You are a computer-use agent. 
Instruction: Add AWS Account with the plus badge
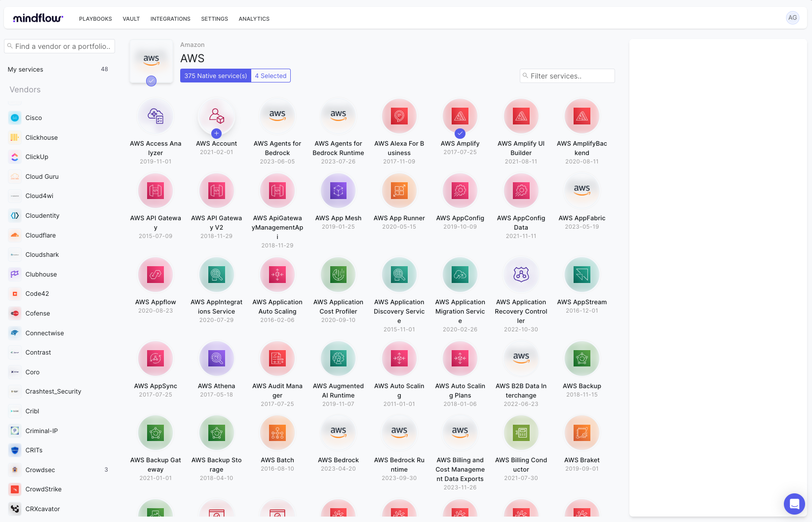[216, 133]
